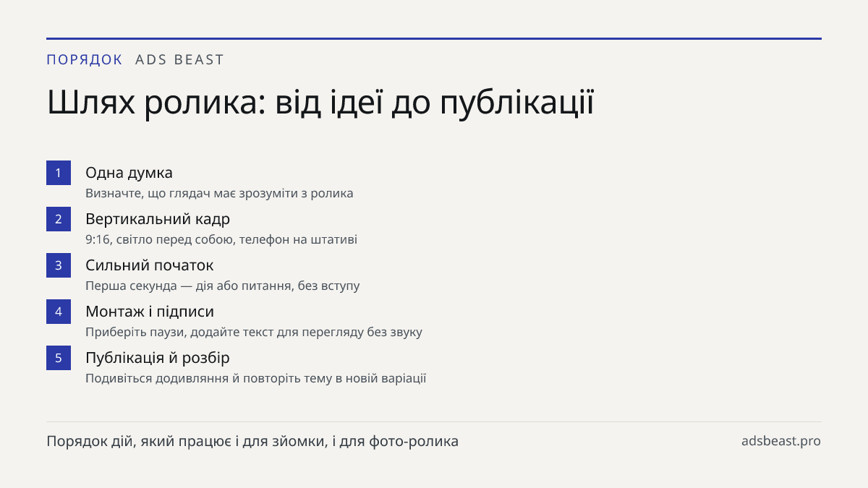Click the heading Шлях ролика: від ідеї до публікації
This screenshot has width=868, height=488.
coord(320,103)
